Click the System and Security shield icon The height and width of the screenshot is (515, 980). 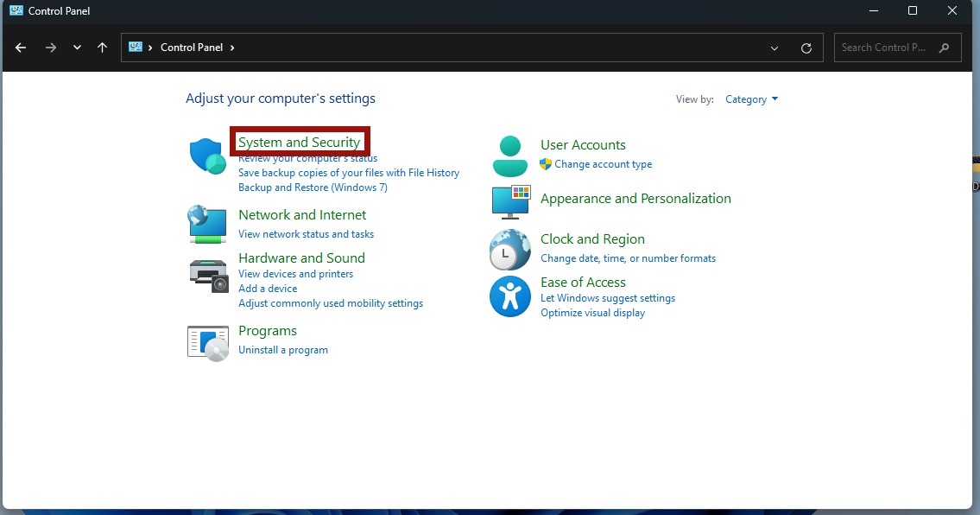pyautogui.click(x=206, y=156)
